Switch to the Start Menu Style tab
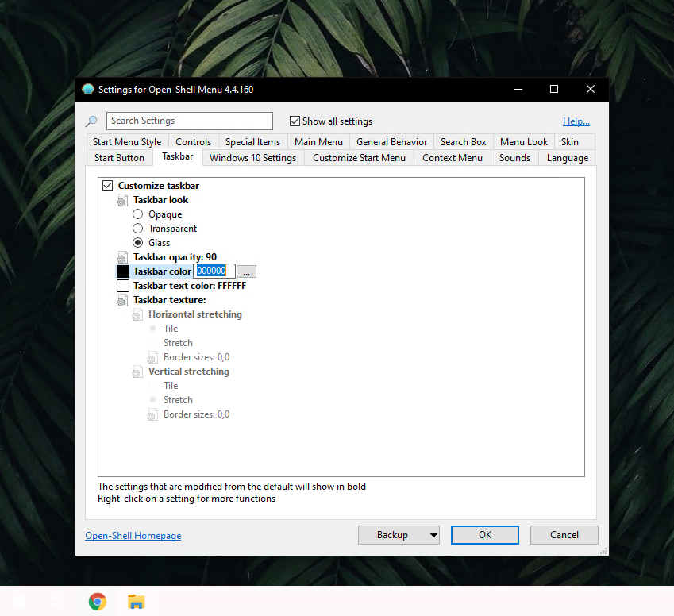Viewport: 674px width, 616px height. click(127, 142)
